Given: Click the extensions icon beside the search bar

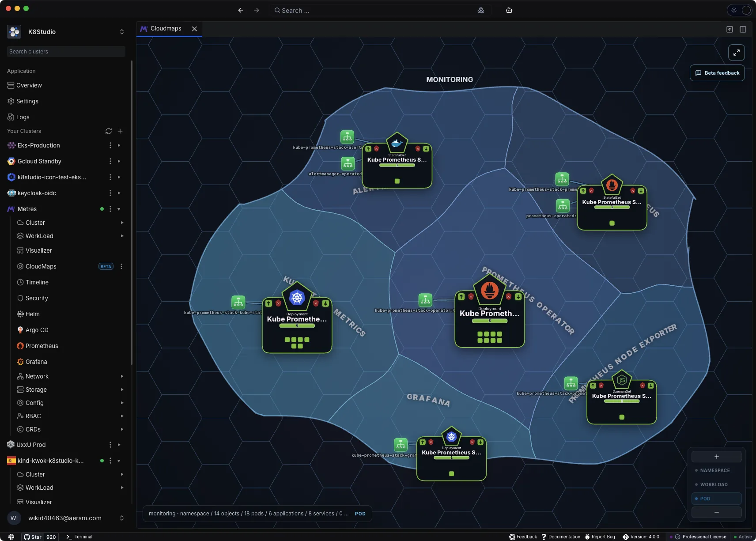Looking at the screenshot, I should point(481,10).
